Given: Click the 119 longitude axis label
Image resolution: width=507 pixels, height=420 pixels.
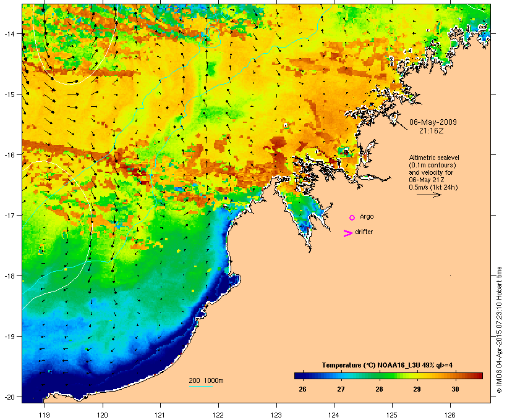Looking at the screenshot, I should point(45,415).
